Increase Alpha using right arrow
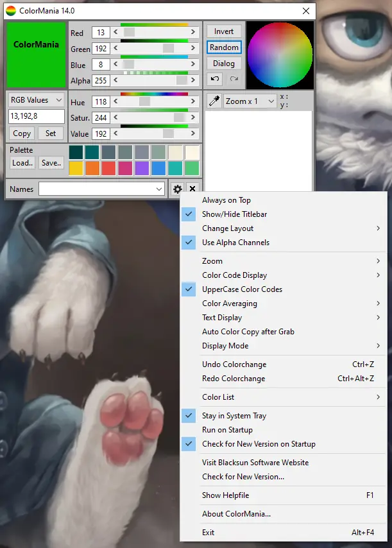 tap(193, 80)
